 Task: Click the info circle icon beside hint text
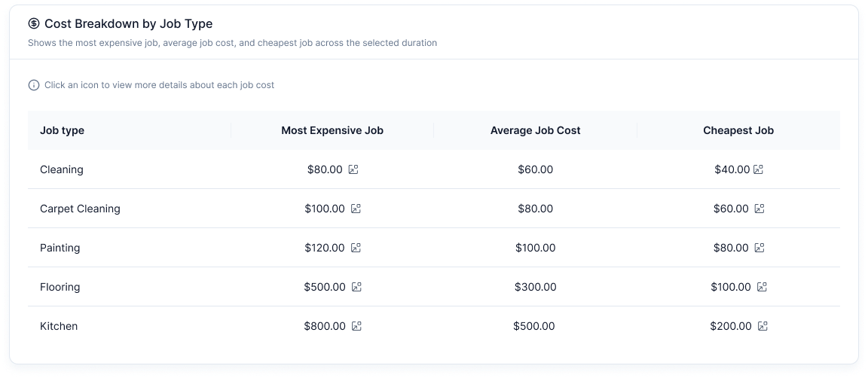(x=33, y=85)
